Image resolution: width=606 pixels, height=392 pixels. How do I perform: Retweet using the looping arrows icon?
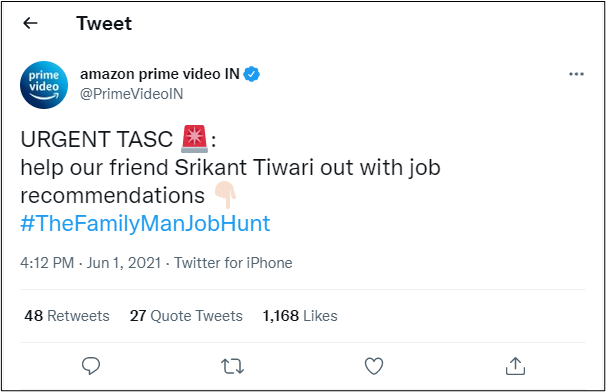coord(232,366)
